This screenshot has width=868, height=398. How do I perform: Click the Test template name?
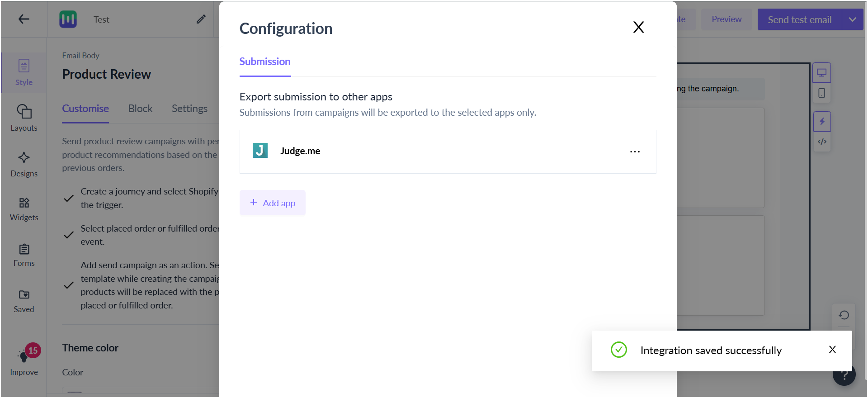click(x=102, y=19)
